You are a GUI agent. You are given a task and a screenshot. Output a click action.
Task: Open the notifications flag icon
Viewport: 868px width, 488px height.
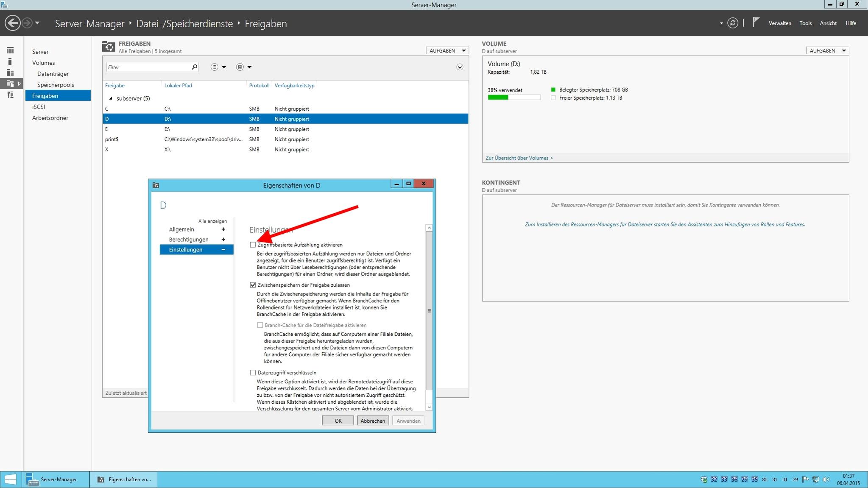[756, 22]
